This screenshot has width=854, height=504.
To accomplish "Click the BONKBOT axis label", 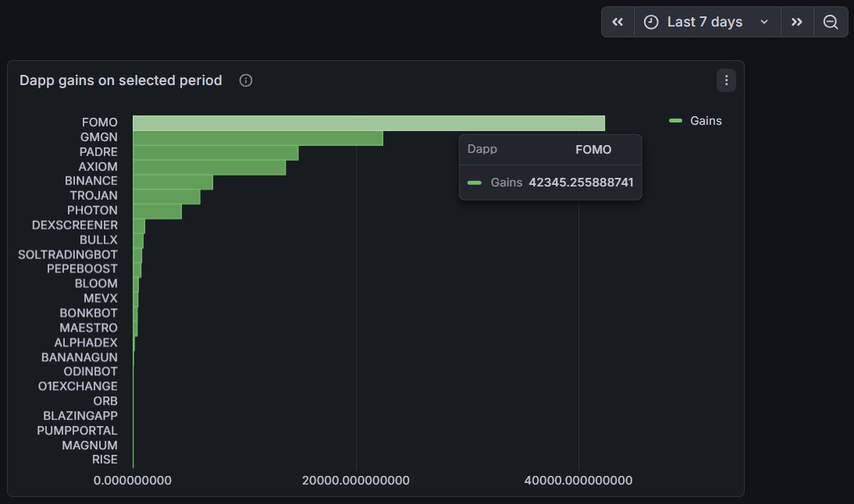I will point(88,313).
